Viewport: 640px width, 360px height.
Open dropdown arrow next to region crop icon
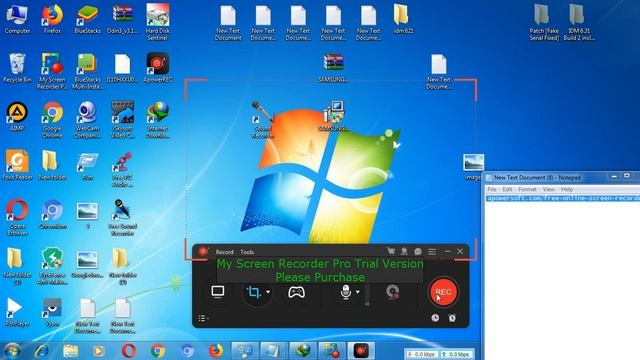pos(268,292)
